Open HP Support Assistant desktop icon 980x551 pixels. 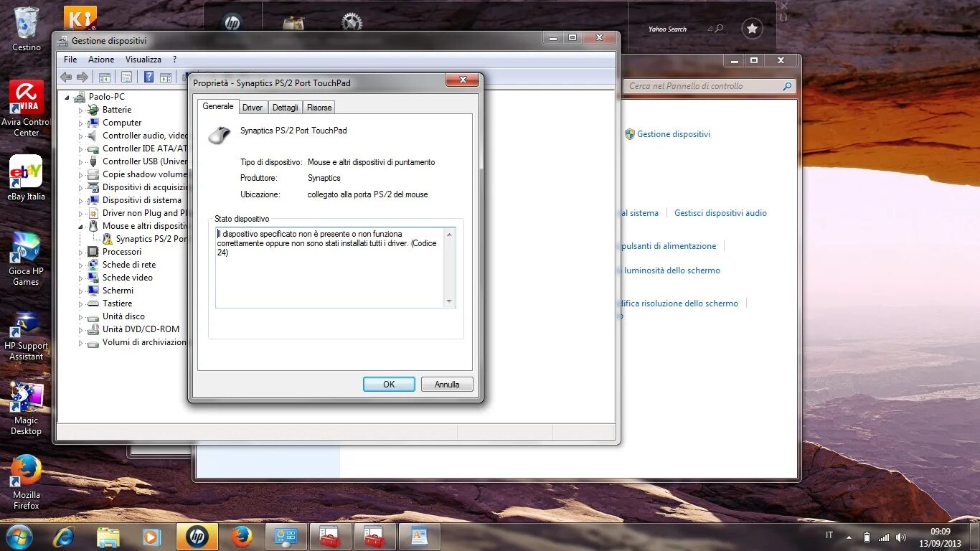[x=27, y=336]
